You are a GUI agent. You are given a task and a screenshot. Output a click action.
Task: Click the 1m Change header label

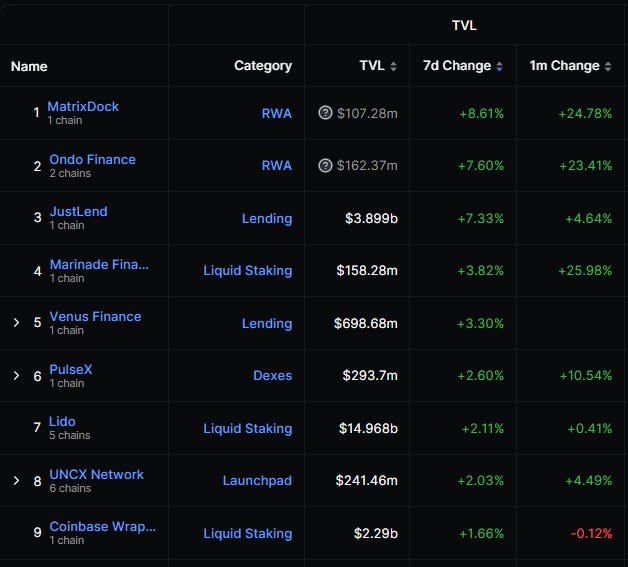click(565, 66)
